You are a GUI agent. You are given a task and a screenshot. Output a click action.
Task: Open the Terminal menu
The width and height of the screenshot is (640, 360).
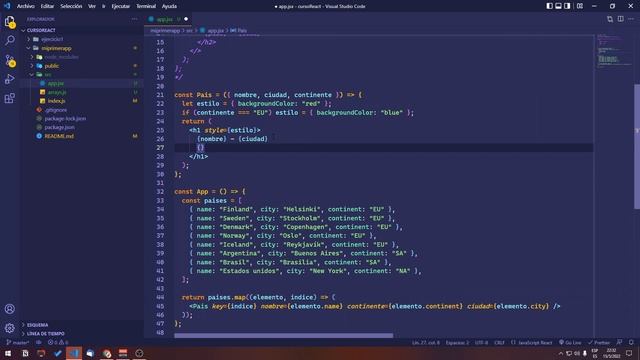146,6
